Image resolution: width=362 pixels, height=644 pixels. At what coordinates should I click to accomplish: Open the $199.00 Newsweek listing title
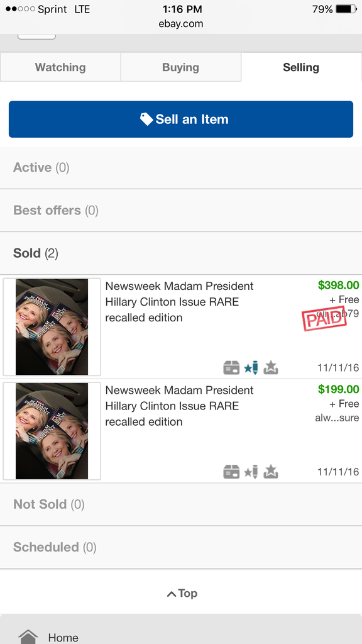pos(179,406)
